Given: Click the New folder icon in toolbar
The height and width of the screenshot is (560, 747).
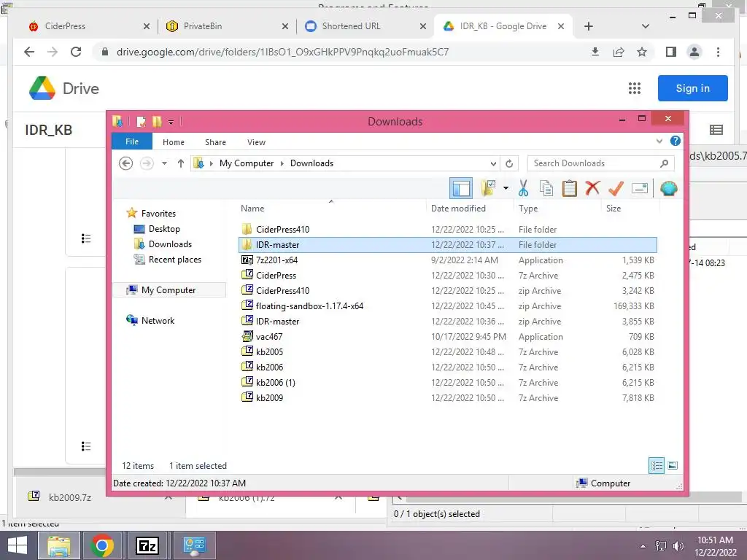Looking at the screenshot, I should point(488,188).
